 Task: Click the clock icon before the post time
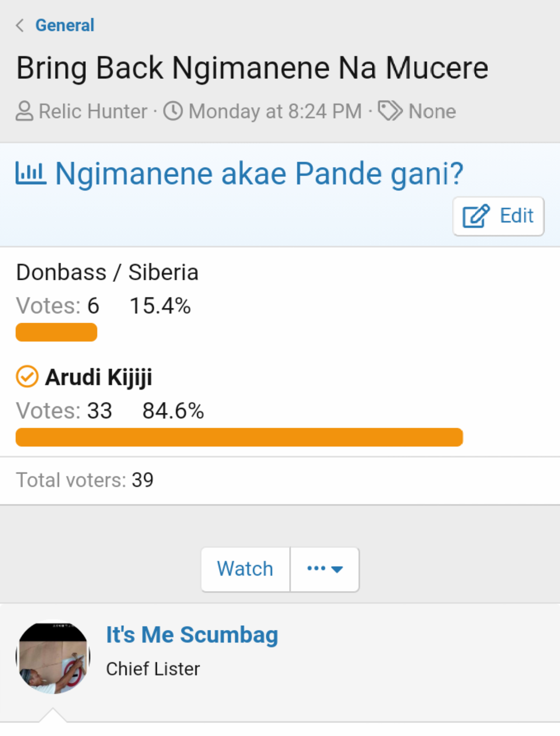(173, 111)
